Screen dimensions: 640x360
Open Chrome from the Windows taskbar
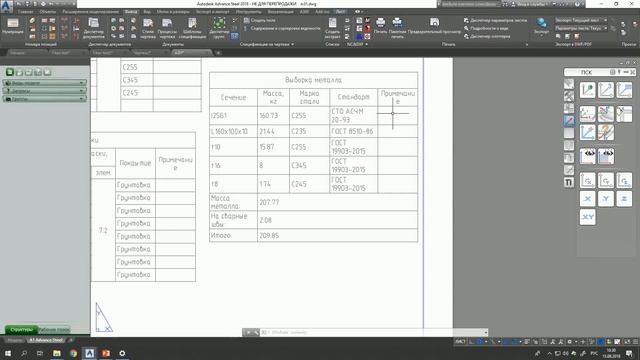click(73, 353)
